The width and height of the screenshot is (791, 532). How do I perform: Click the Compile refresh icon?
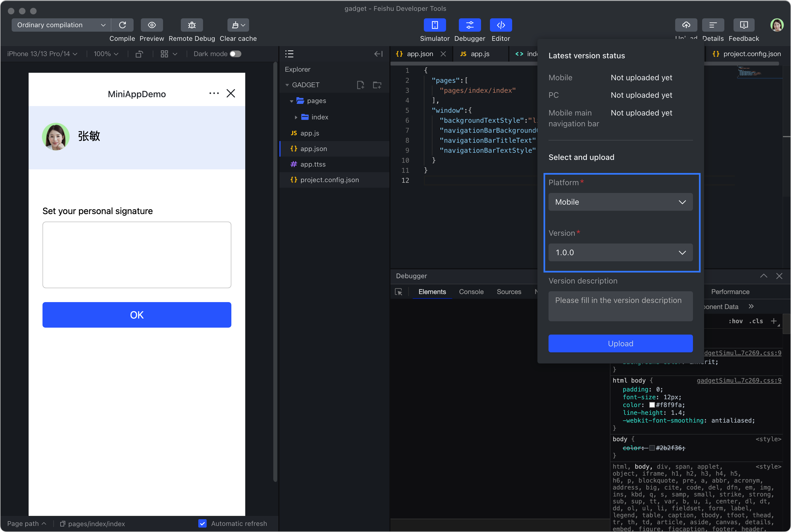pyautogui.click(x=122, y=25)
